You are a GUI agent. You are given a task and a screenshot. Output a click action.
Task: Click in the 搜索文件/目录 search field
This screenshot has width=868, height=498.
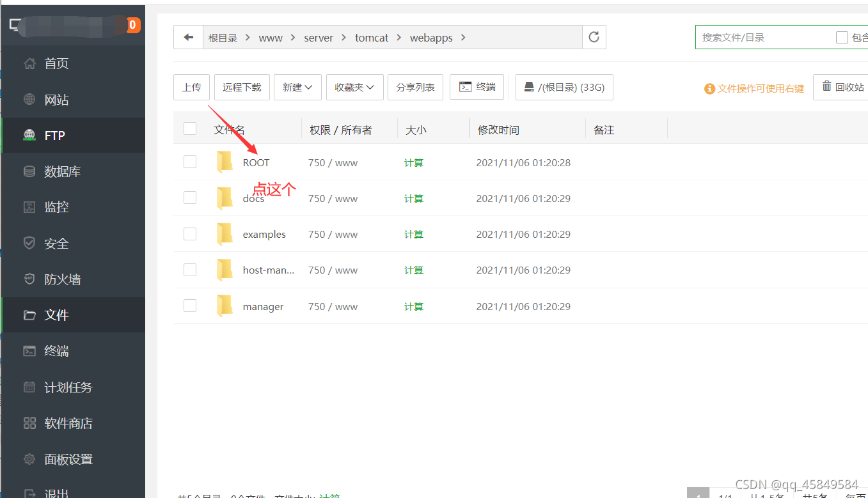[764, 38]
